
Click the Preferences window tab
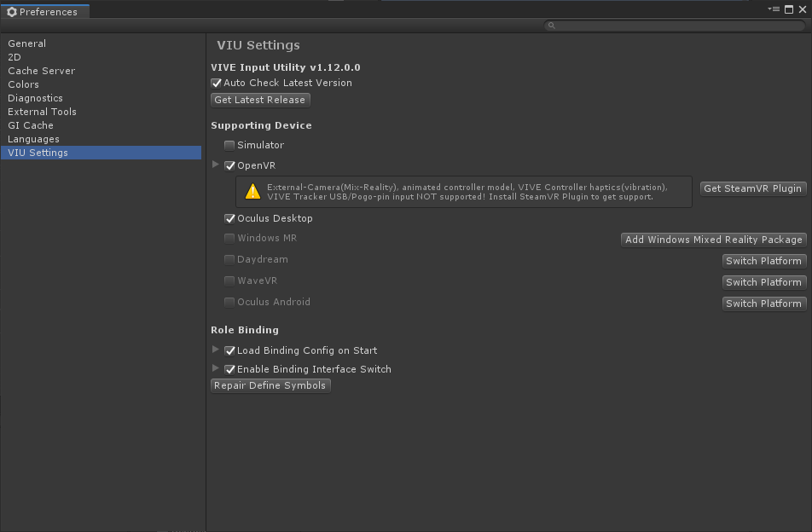click(x=45, y=11)
